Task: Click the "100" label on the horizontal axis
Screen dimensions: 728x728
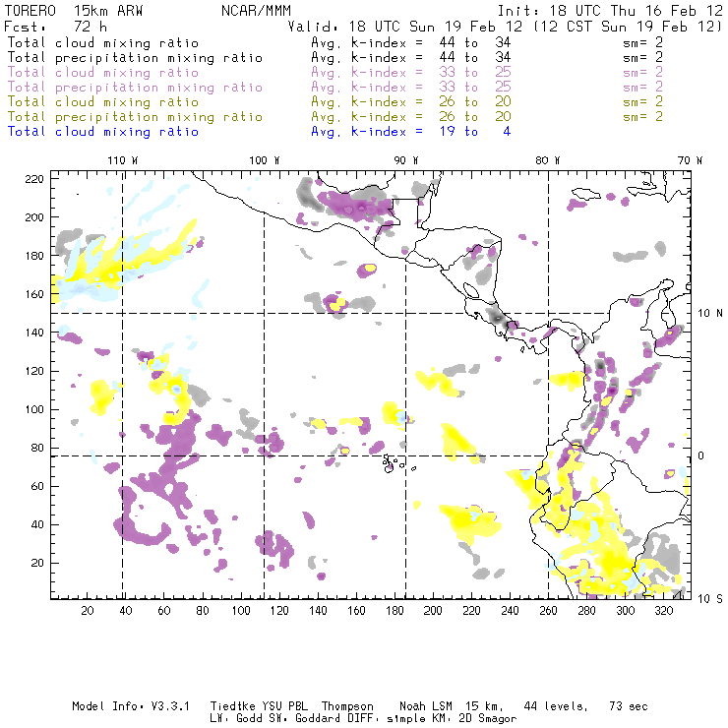Action: (241, 611)
